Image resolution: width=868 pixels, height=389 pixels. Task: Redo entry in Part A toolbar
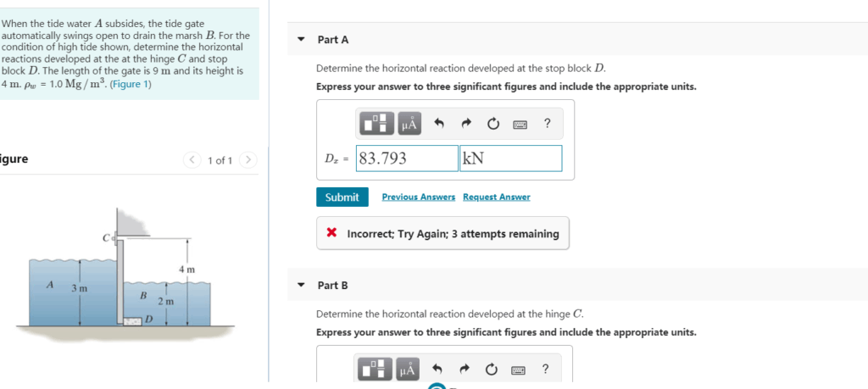465,124
